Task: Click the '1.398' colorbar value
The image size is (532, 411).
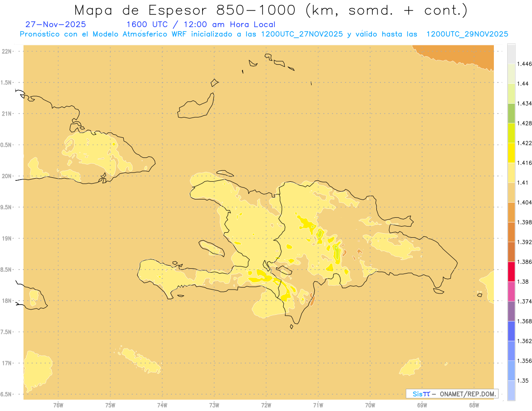Action: (524, 222)
